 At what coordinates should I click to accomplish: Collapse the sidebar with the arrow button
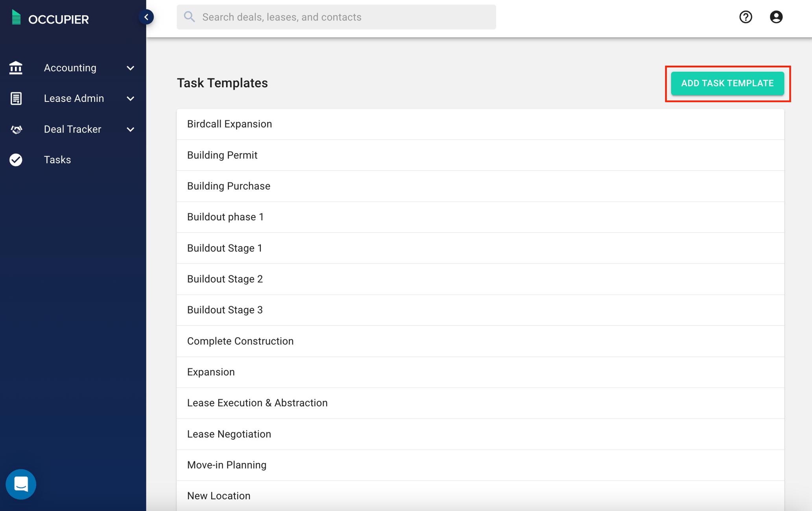point(146,17)
